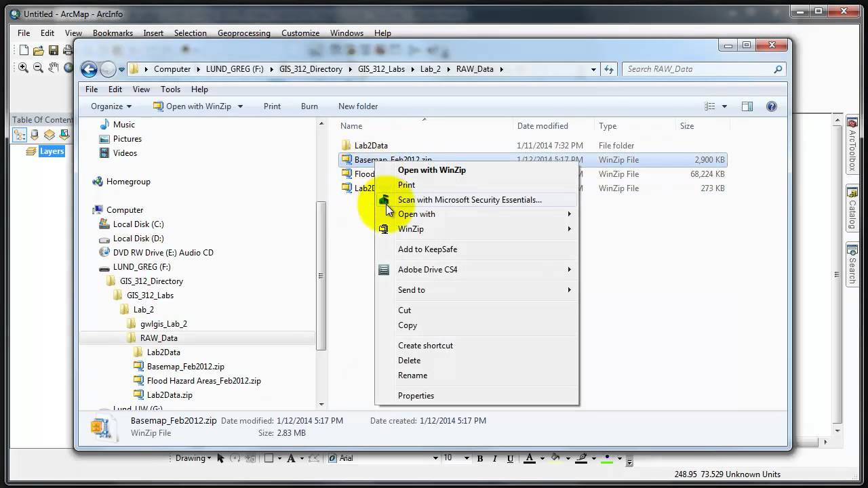The width and height of the screenshot is (868, 488).
Task: Select Flood Hazard Areas_Feb2012.zip in tree
Action: (203, 381)
